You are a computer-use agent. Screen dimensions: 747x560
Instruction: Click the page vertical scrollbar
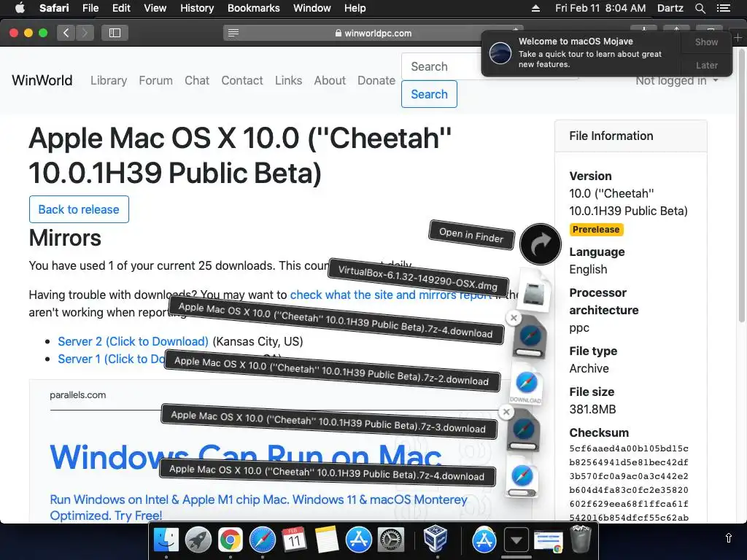741,186
